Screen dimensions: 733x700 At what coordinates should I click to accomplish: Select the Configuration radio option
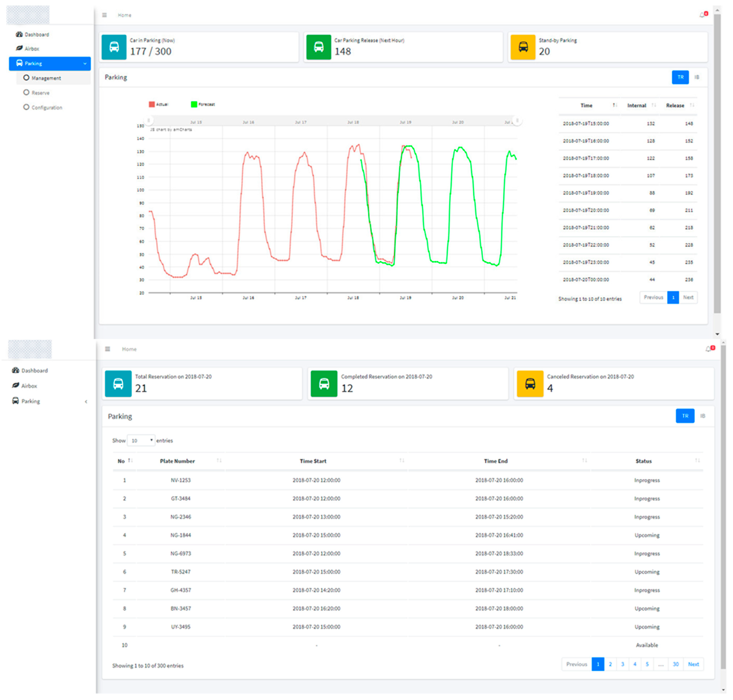(x=26, y=107)
